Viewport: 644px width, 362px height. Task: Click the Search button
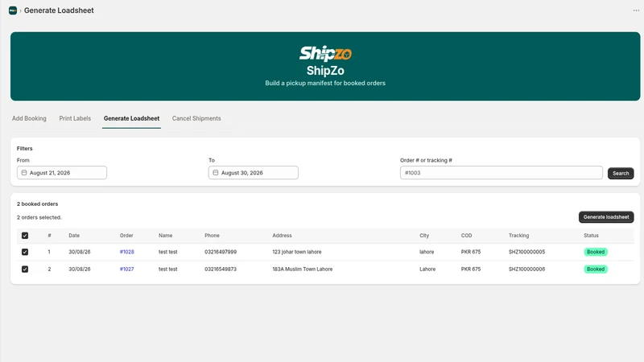tap(621, 173)
